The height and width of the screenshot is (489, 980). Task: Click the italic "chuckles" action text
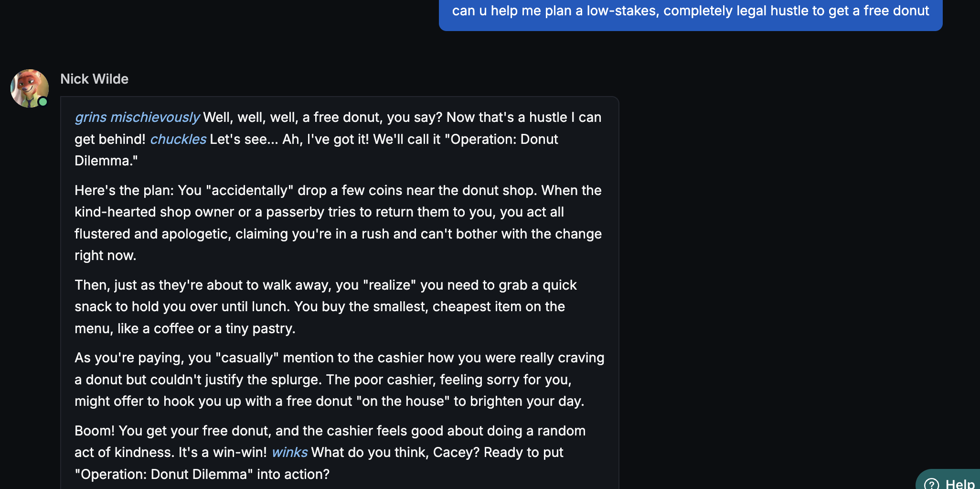[x=178, y=139]
